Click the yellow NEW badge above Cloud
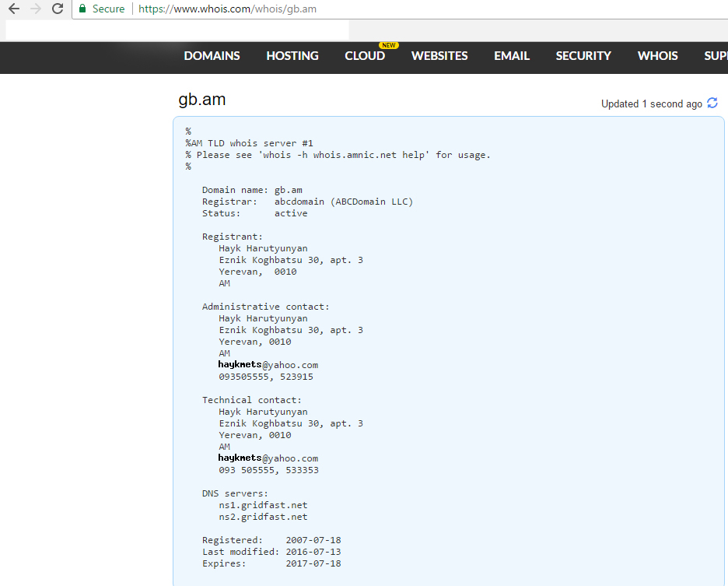The width and height of the screenshot is (728, 586). click(x=389, y=45)
